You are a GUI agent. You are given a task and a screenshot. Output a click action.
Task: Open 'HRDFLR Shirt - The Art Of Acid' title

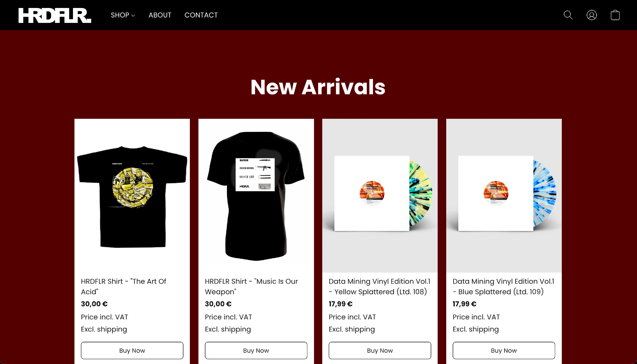click(124, 287)
